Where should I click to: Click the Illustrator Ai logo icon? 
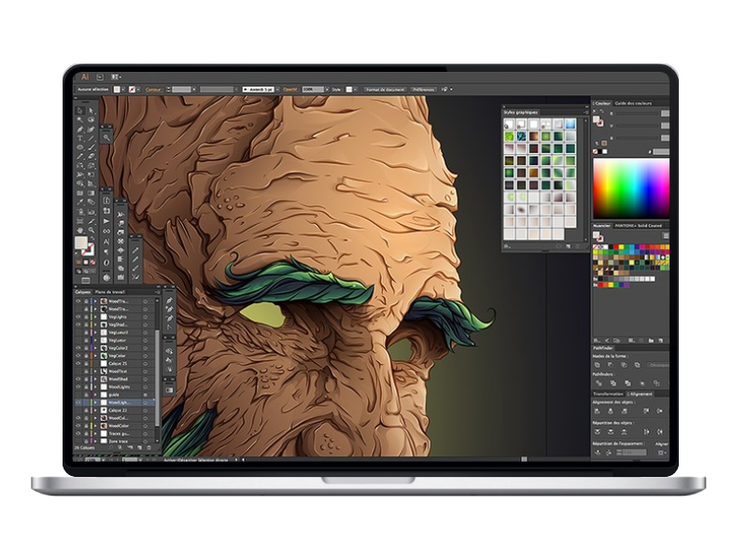click(x=85, y=77)
